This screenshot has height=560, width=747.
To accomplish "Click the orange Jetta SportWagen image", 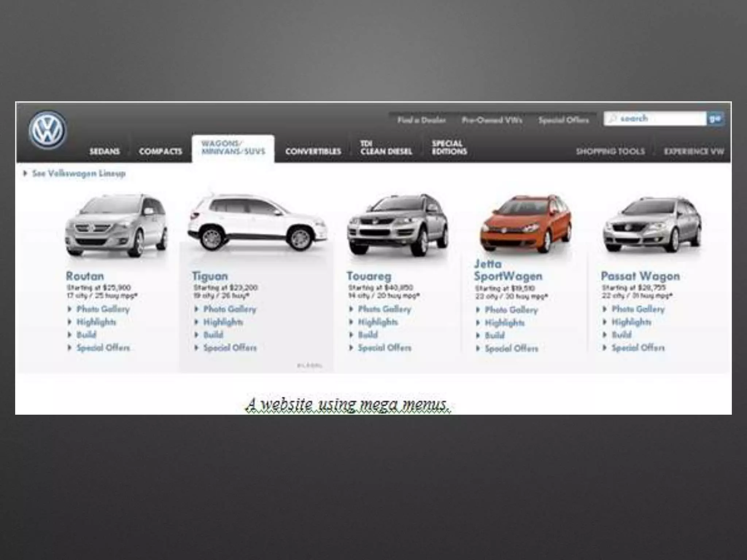I will [525, 224].
